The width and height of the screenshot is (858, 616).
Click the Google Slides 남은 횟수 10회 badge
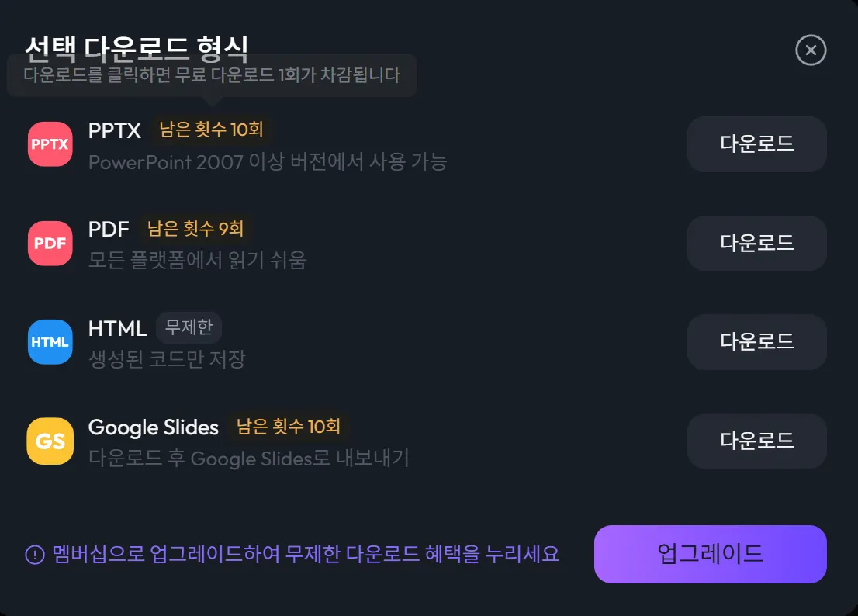pyautogui.click(x=289, y=426)
